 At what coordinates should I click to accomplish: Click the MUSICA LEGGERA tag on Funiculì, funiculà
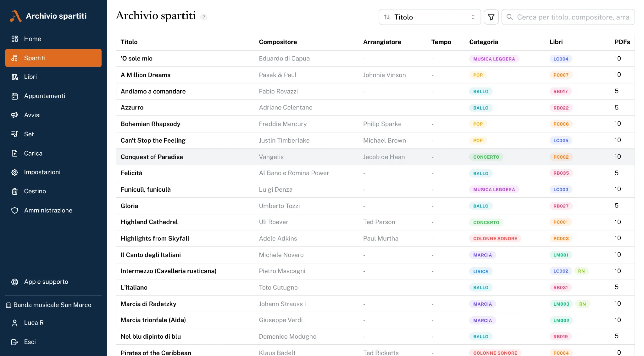494,189
